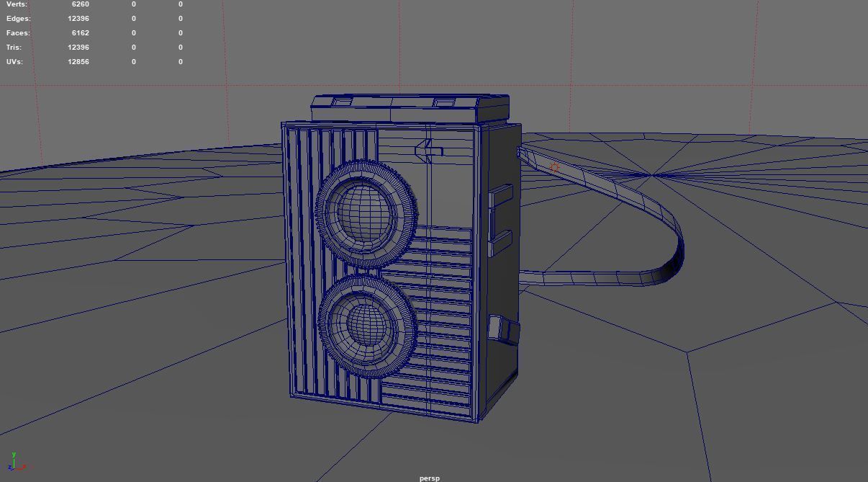Image resolution: width=868 pixels, height=482 pixels.
Task: Click the vertex count 6260
Action: [x=80, y=4]
